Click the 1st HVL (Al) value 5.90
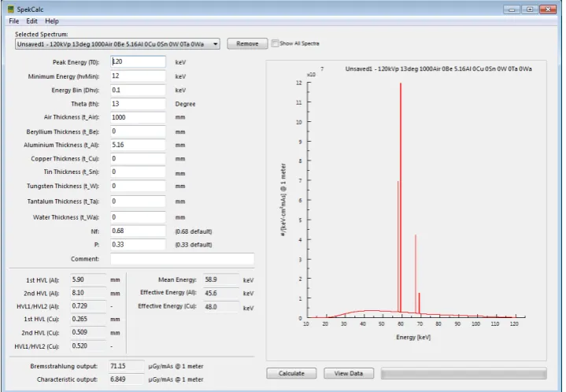The width and height of the screenshot is (566, 392). (x=88, y=279)
